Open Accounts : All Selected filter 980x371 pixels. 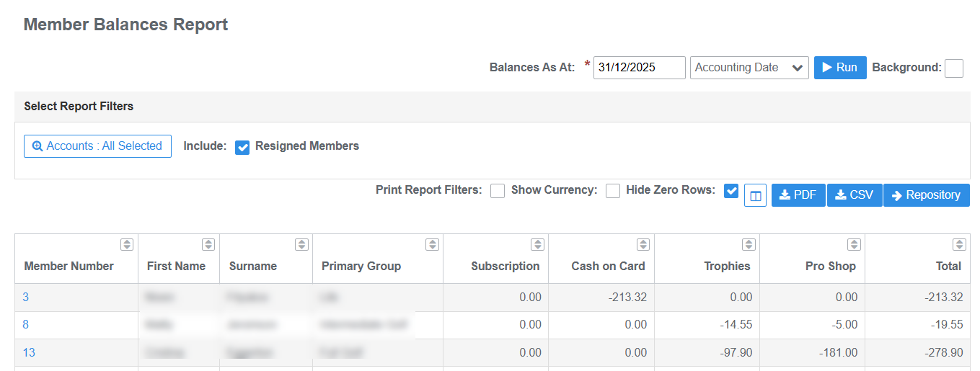[x=97, y=146]
